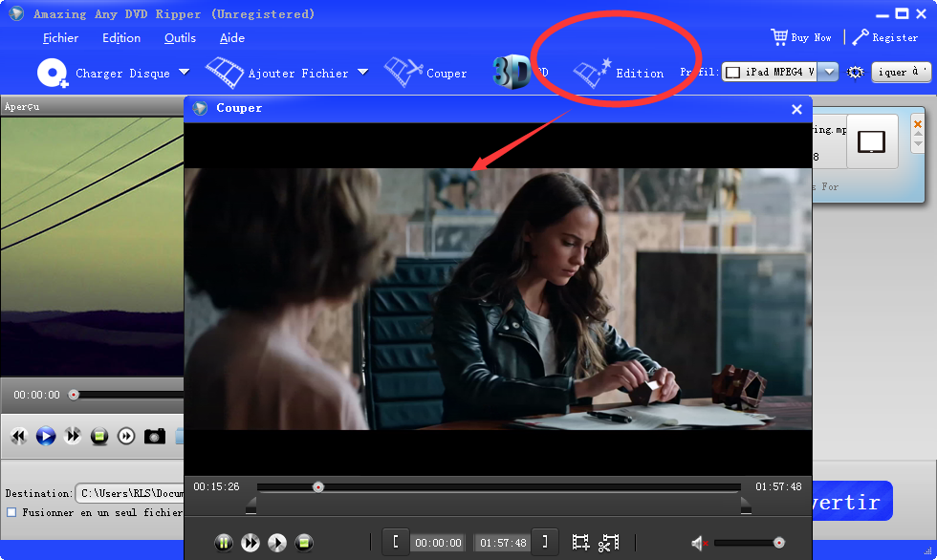Click the Buy Now link
937x560 pixels.
801,37
